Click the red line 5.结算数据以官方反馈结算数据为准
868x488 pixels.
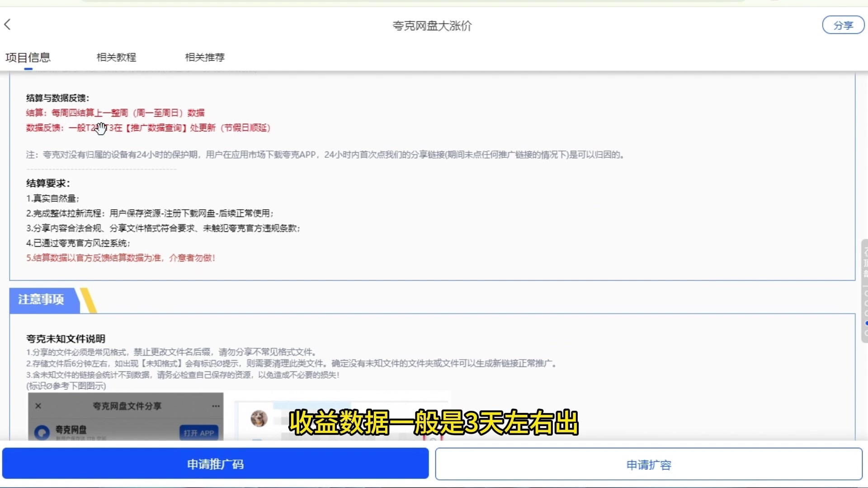[121, 258]
